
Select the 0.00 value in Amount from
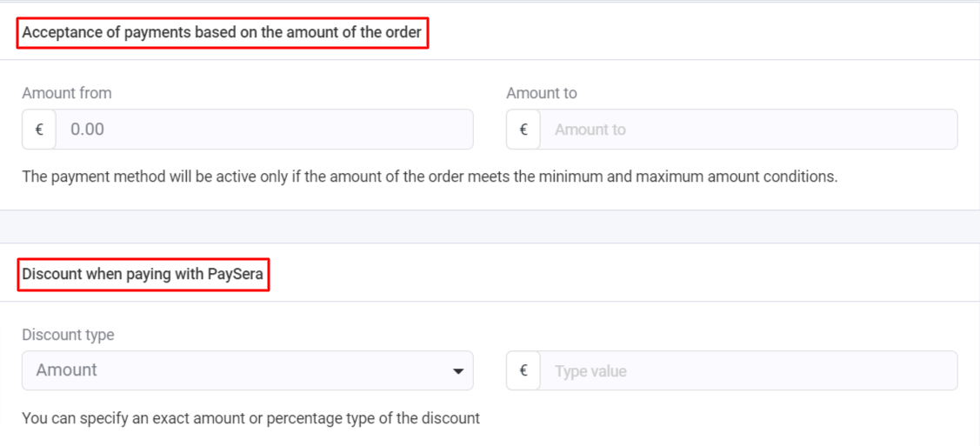87,130
